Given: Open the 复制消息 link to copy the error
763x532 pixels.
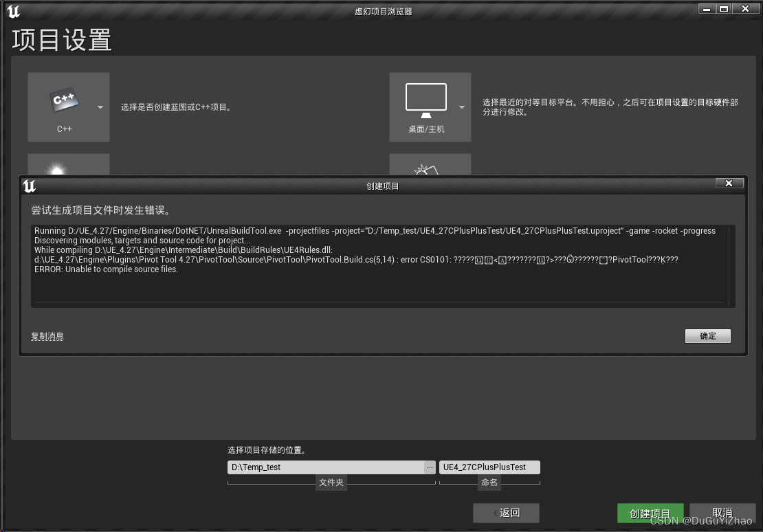Looking at the screenshot, I should click(47, 335).
